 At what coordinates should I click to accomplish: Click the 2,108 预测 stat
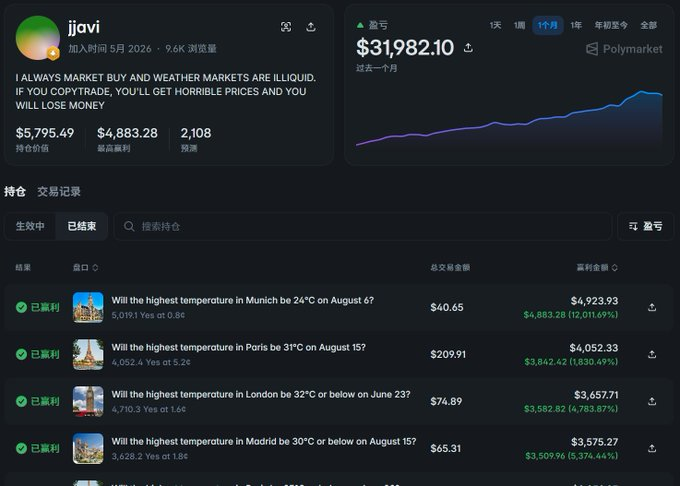click(196, 139)
